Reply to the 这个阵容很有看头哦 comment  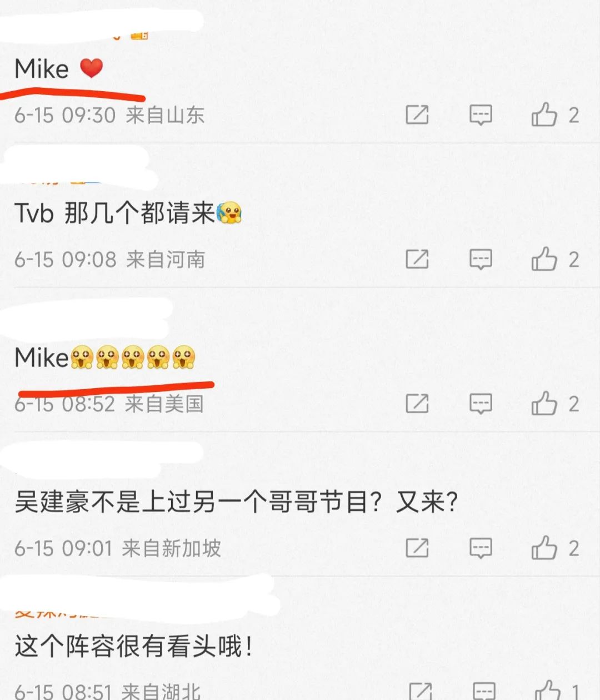[x=484, y=691]
